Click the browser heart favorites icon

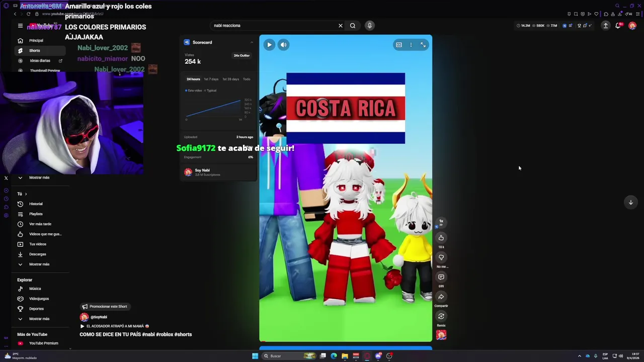pos(596,14)
